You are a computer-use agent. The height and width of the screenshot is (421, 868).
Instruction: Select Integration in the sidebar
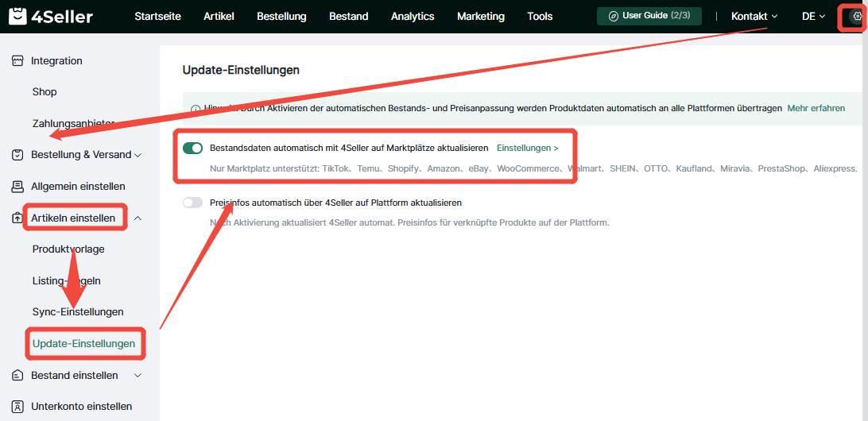(x=56, y=61)
